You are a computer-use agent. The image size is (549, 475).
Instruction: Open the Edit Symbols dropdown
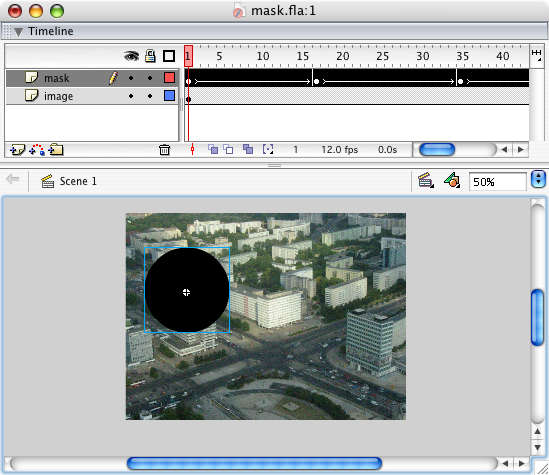click(452, 180)
